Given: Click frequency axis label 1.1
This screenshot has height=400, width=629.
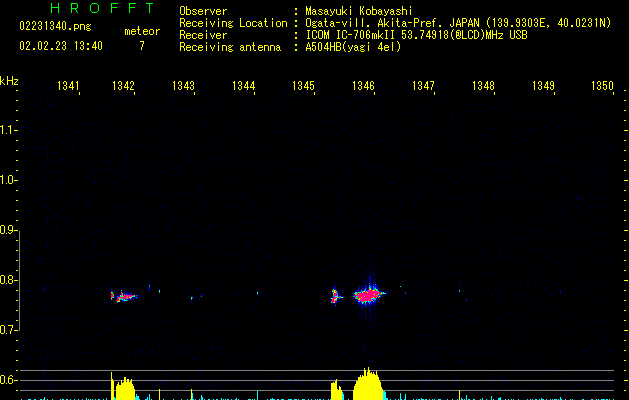Looking at the screenshot, I should [x=8, y=130].
